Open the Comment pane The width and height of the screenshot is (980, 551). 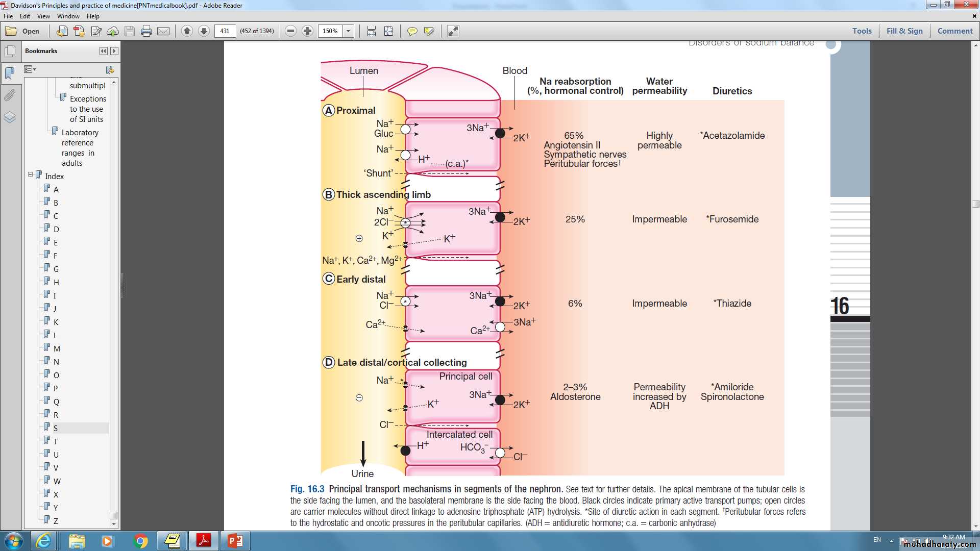coord(954,31)
